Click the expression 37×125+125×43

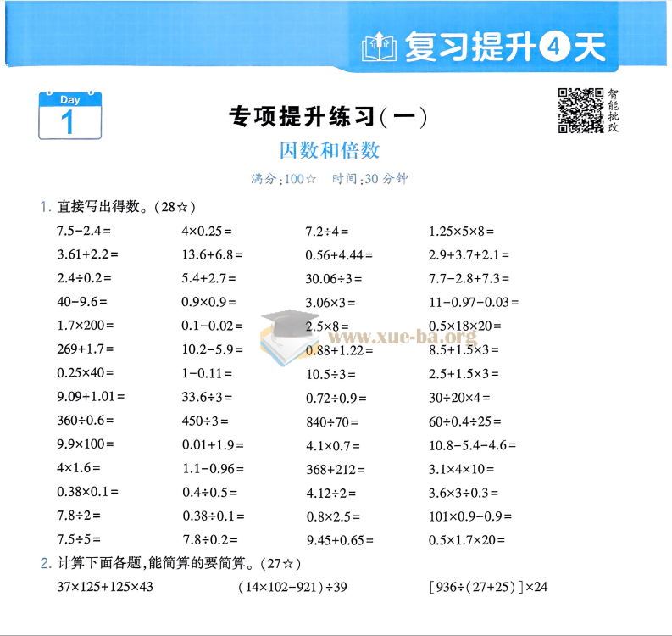click(105, 587)
